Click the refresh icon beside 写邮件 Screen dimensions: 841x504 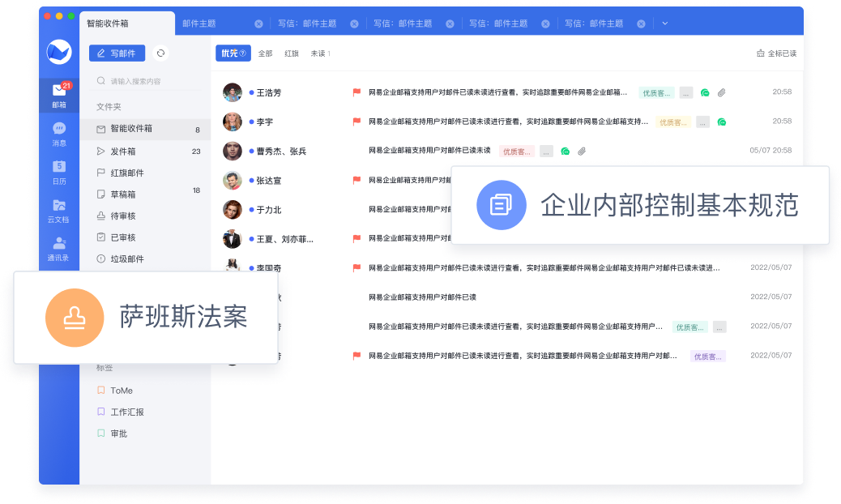160,53
